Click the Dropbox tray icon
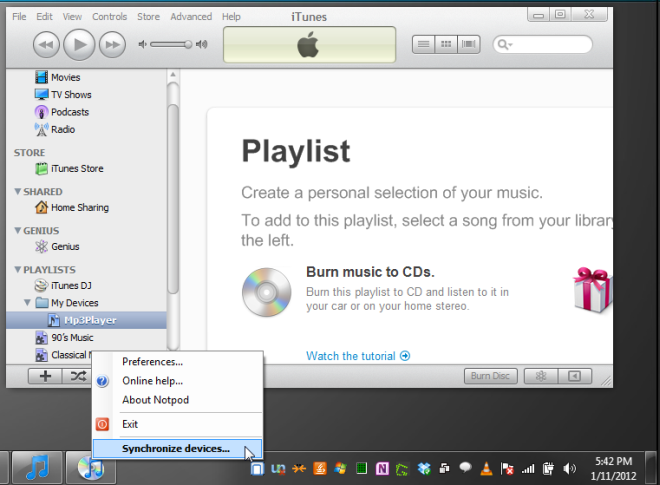This screenshot has width=660, height=485. [x=424, y=469]
